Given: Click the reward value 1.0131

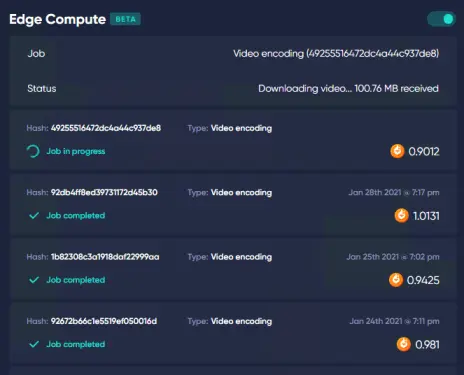Looking at the screenshot, I should [426, 216].
